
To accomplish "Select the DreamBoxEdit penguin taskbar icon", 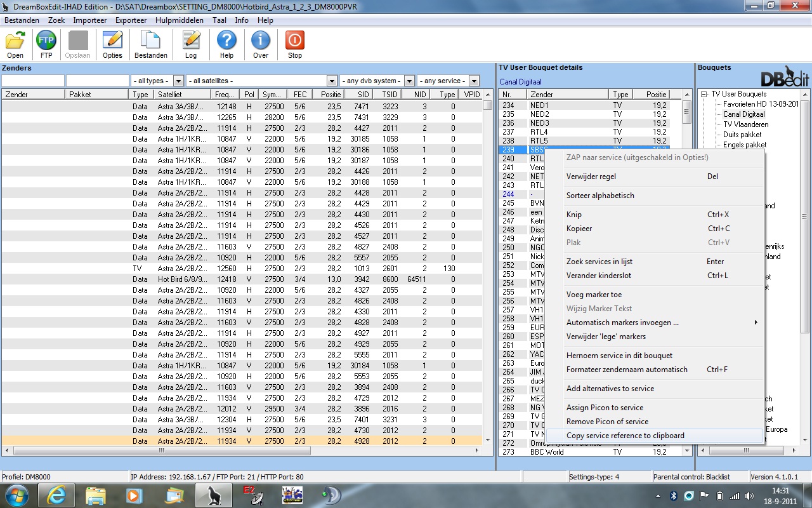I will tap(213, 495).
